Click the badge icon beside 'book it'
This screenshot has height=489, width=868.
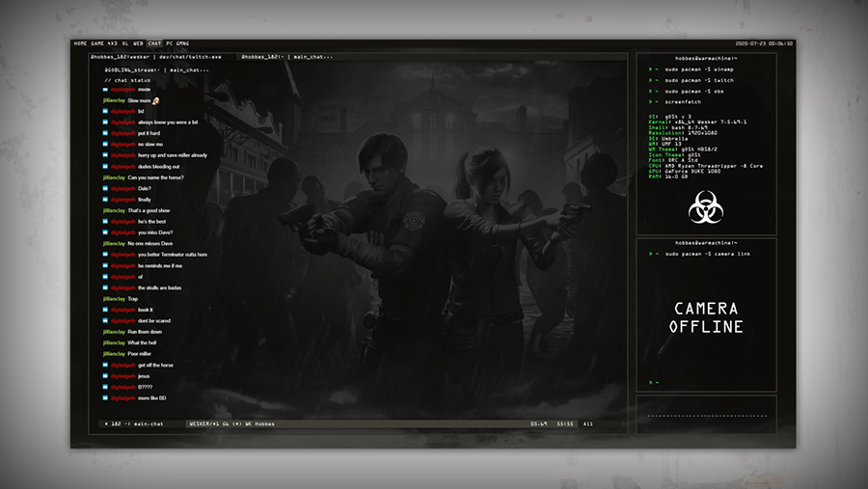click(105, 310)
